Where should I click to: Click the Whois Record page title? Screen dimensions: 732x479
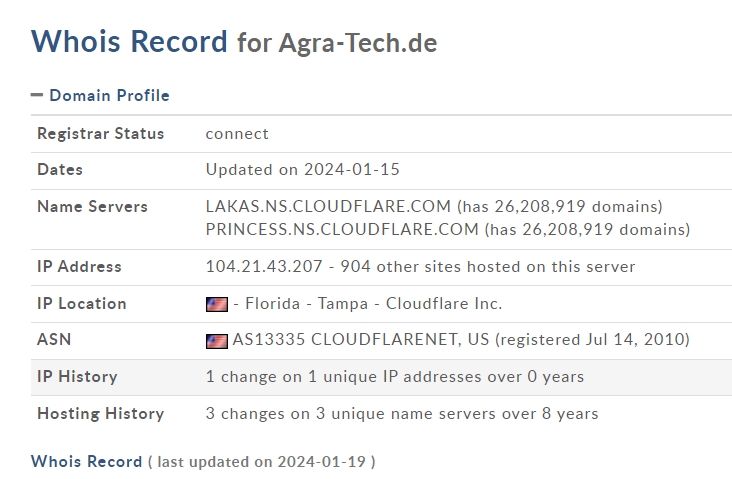(129, 42)
